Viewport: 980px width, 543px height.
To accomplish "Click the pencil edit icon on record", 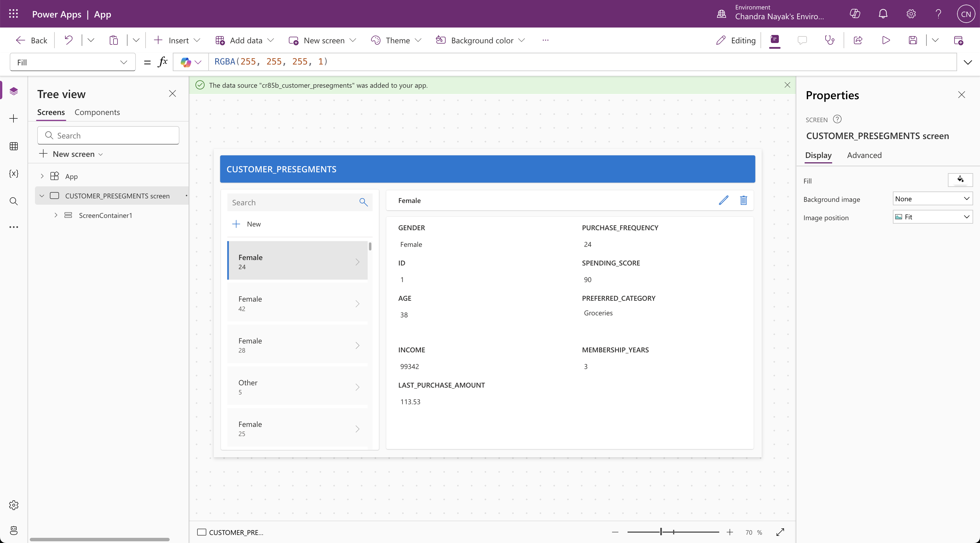I will coord(723,200).
